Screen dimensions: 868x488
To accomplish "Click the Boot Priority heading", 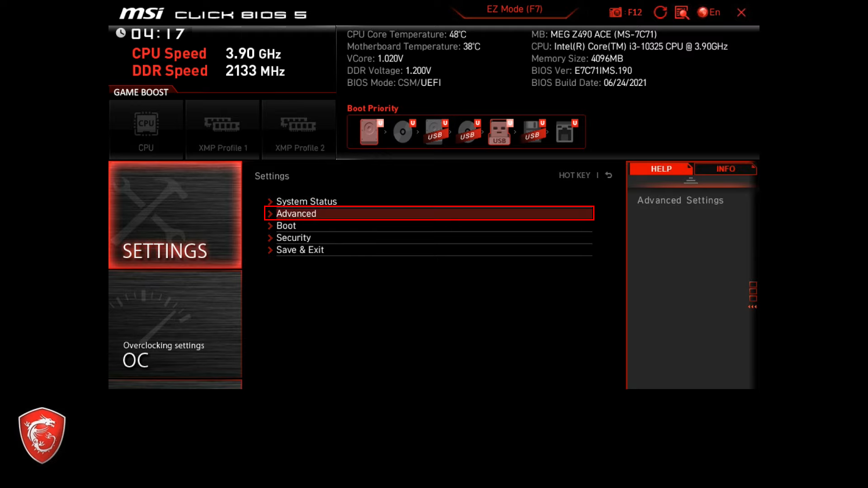I will click(373, 108).
